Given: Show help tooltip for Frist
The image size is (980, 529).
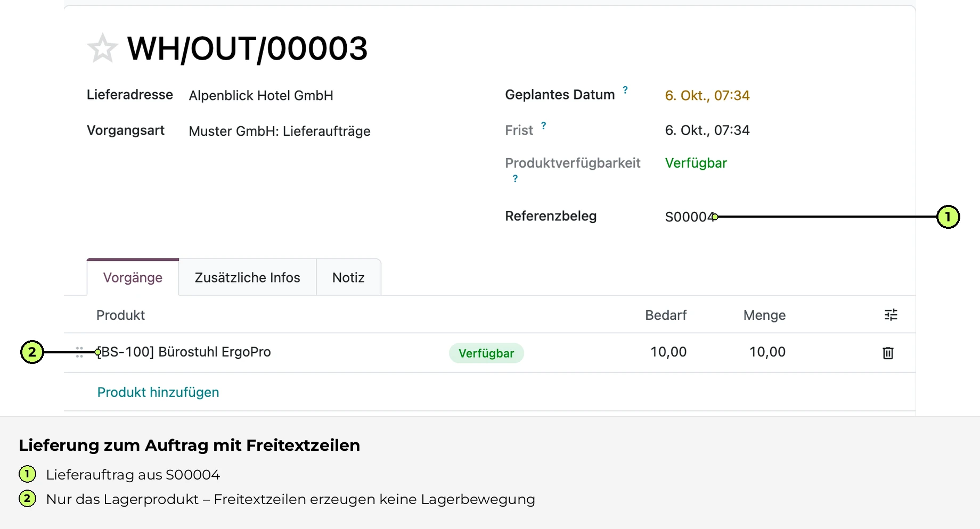Looking at the screenshot, I should pyautogui.click(x=543, y=126).
